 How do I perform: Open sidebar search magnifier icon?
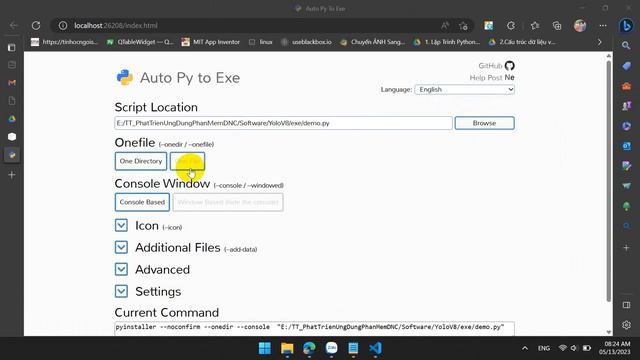click(626, 45)
